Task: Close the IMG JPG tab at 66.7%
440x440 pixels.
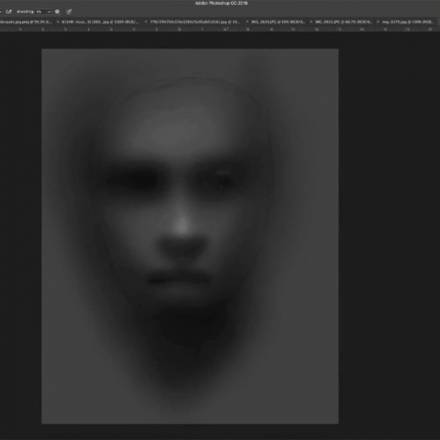Action: point(311,22)
